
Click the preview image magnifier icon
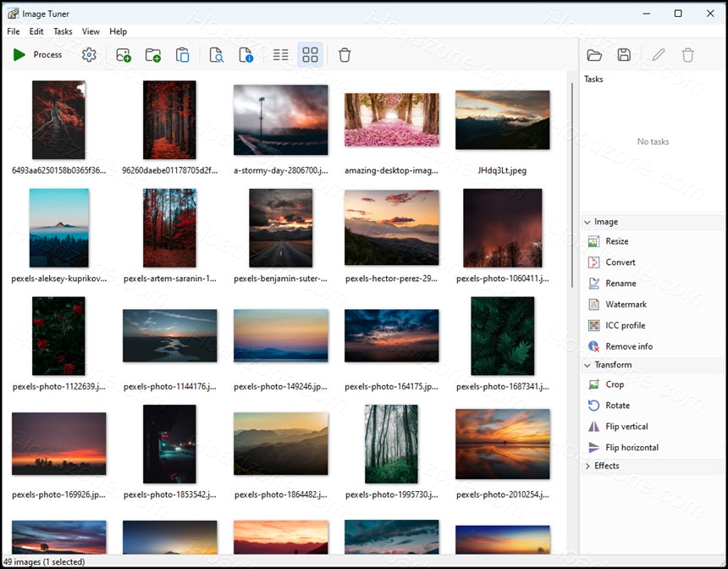coord(217,55)
